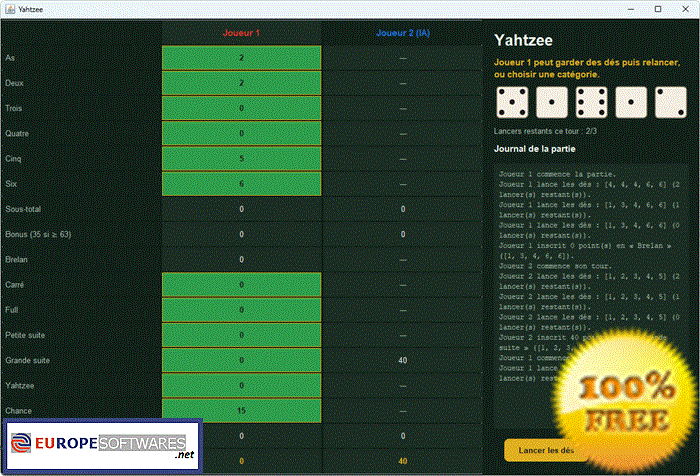
Task: Choose Joueur 1's As cell scoring 2
Action: [x=242, y=58]
